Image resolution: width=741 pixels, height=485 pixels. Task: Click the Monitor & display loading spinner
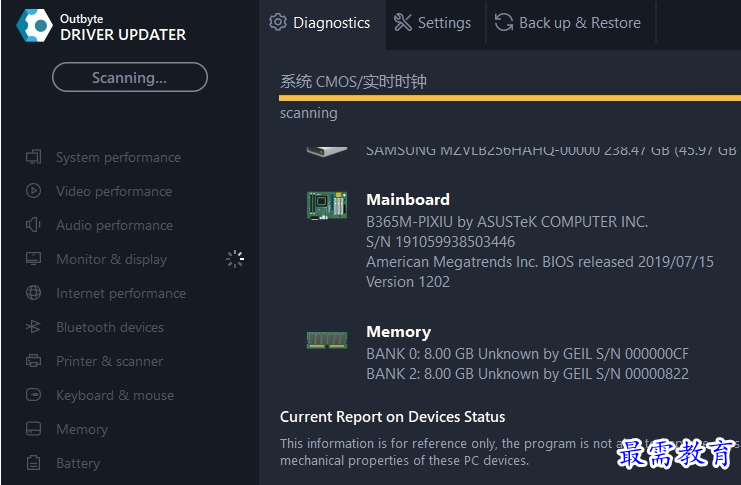pos(235,259)
